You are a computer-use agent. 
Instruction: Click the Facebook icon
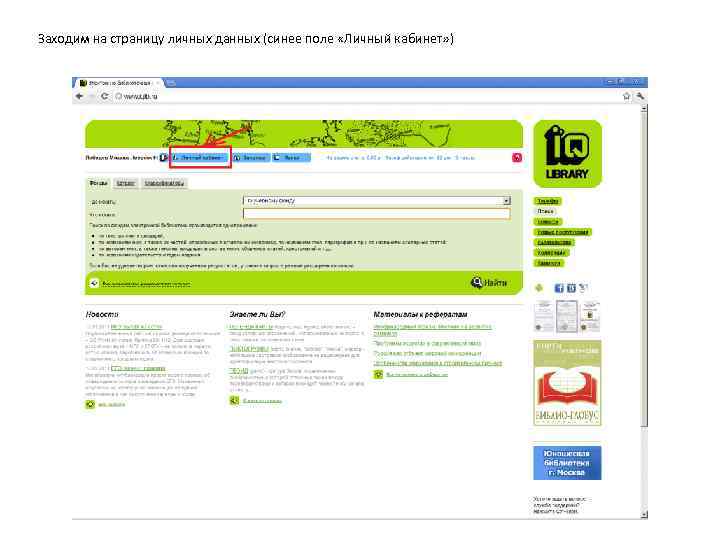[559, 288]
